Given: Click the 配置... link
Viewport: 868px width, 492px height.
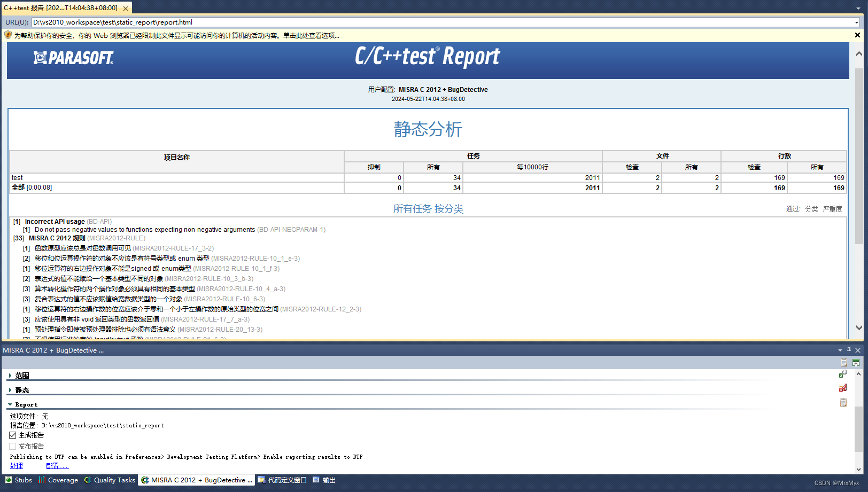Looking at the screenshot, I should 57,466.
